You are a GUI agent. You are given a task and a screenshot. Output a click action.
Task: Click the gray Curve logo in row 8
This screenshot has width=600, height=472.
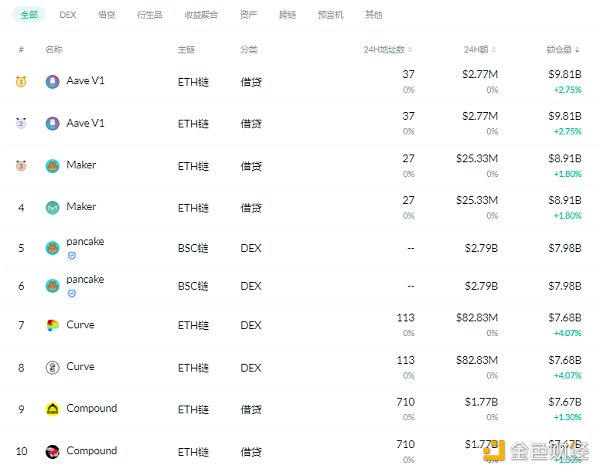pos(52,367)
